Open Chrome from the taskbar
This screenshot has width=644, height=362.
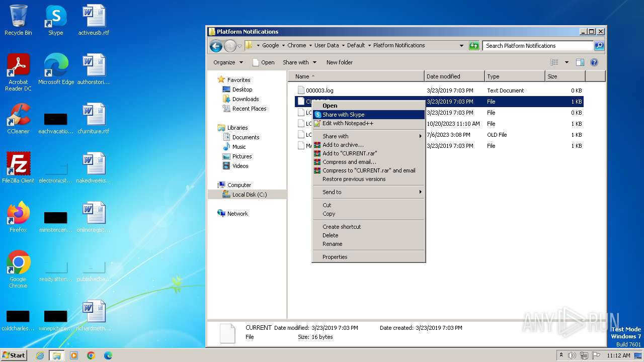[x=91, y=355]
